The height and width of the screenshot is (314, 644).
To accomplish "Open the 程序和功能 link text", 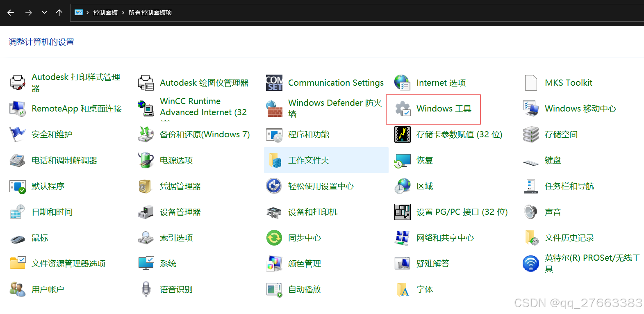I will 309,134.
